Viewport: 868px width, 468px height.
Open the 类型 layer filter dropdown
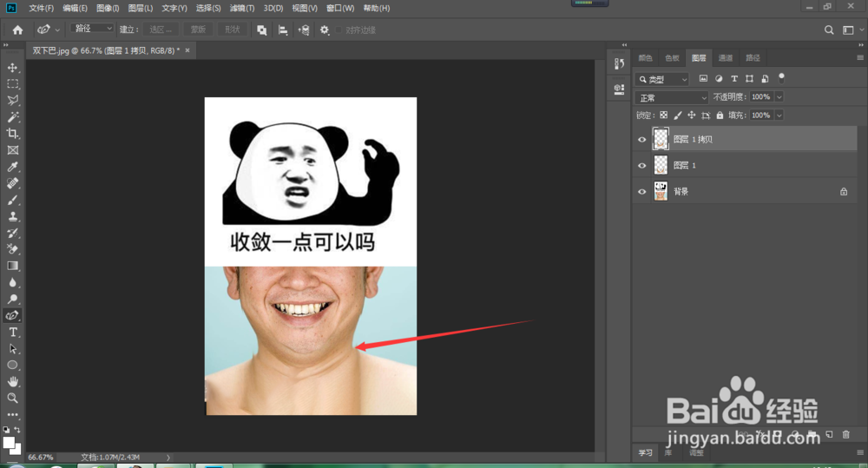pos(661,79)
